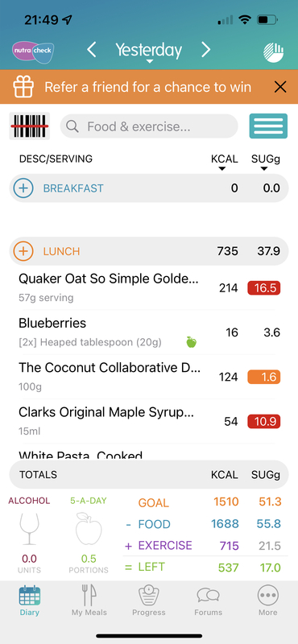Switch to the My Meals tab

pos(89,600)
